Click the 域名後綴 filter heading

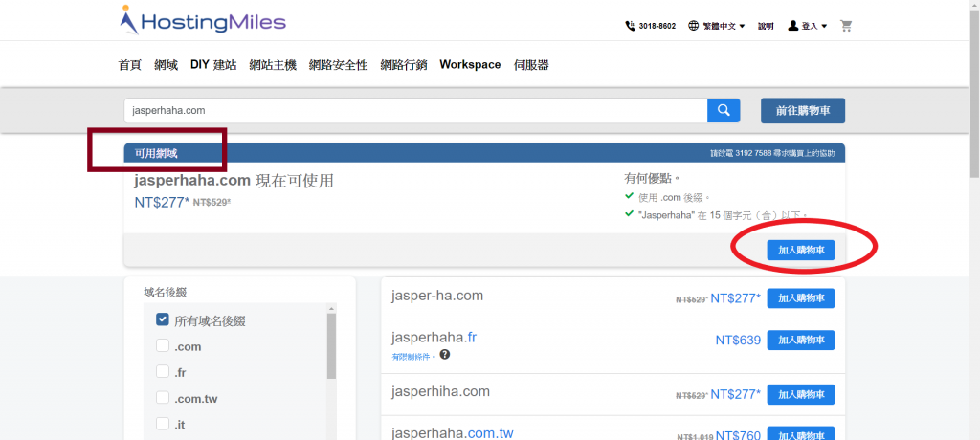click(165, 292)
